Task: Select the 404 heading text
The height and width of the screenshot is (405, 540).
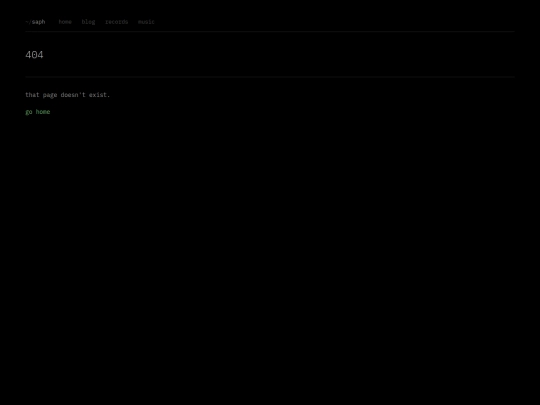Action: tap(34, 55)
